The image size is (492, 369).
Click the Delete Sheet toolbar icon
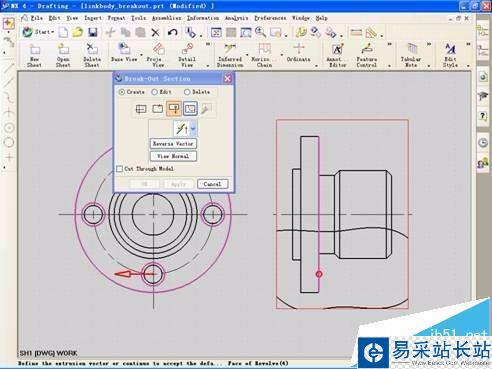[92, 55]
